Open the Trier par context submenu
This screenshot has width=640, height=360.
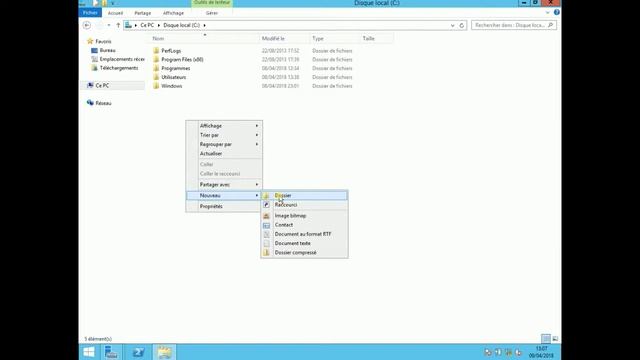(x=224, y=135)
